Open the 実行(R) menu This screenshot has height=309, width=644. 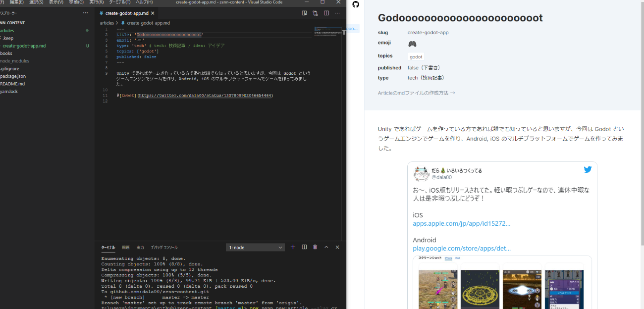click(96, 2)
